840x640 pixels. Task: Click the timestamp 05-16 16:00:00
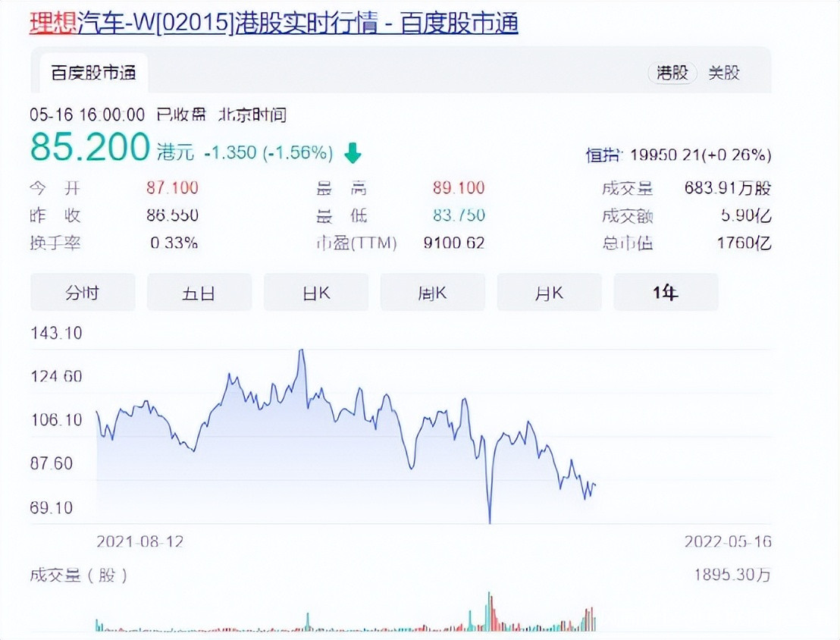click(x=87, y=115)
